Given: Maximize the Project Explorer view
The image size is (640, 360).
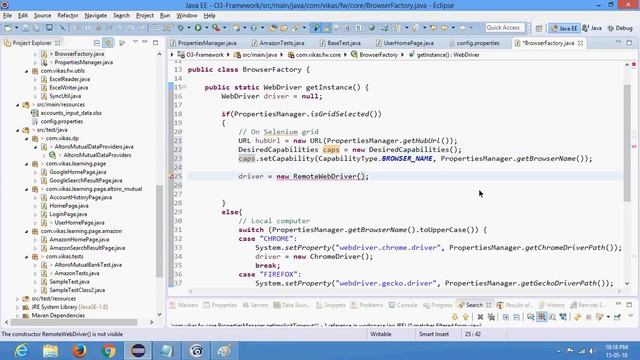Looking at the screenshot, I should (156, 42).
